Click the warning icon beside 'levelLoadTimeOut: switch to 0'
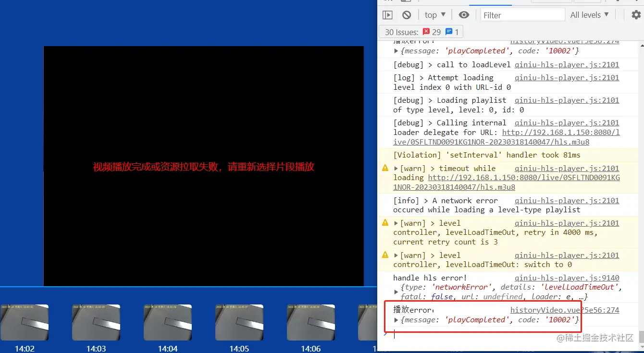The width and height of the screenshot is (644, 353). tap(385, 255)
